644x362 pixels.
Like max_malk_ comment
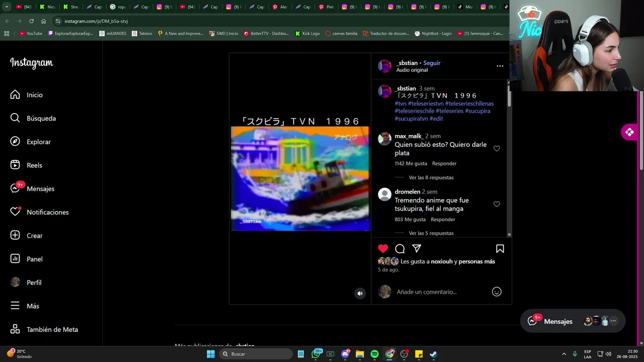[x=497, y=148]
